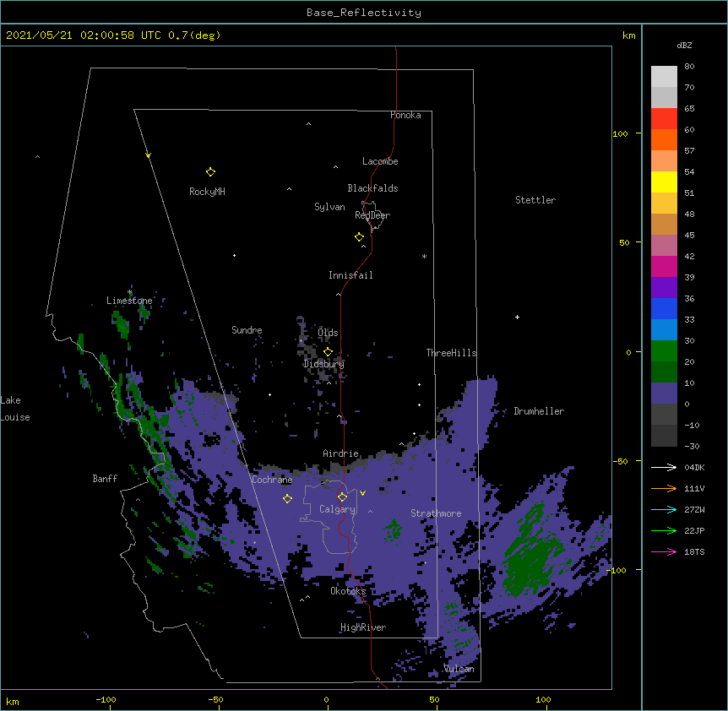Click the 18TS legend label
The height and width of the screenshot is (711, 728).
(694, 551)
